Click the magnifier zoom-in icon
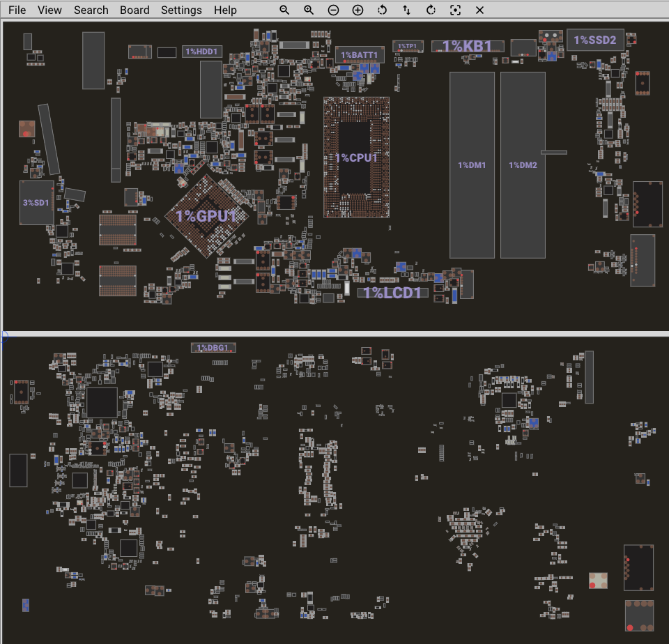 tap(309, 10)
